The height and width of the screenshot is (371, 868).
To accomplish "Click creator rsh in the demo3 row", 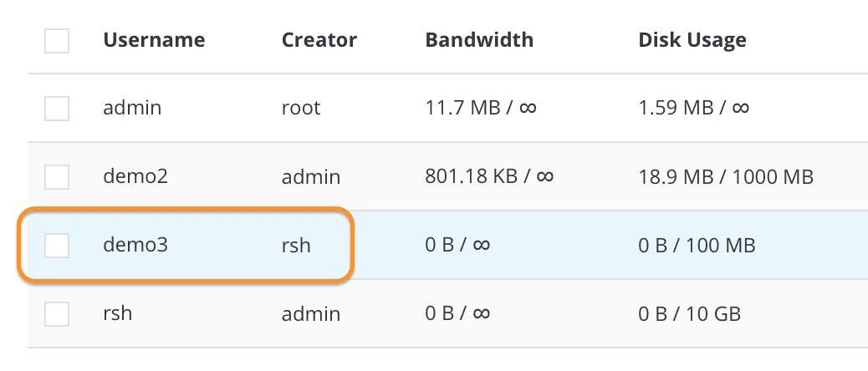I will click(297, 246).
